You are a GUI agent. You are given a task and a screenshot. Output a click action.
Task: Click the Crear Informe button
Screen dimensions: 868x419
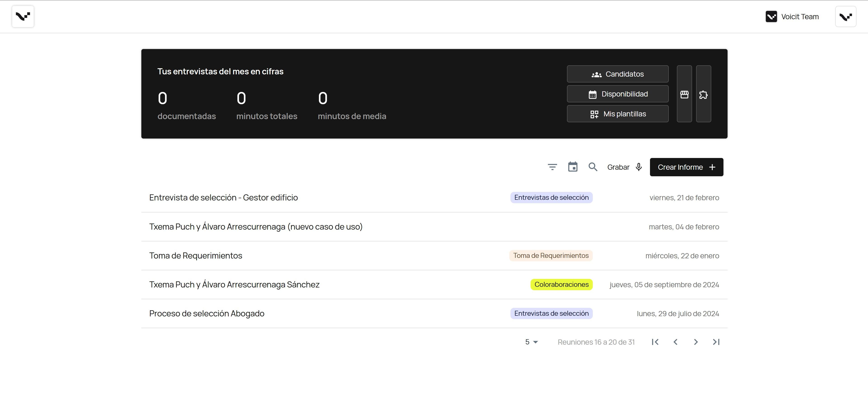(686, 167)
